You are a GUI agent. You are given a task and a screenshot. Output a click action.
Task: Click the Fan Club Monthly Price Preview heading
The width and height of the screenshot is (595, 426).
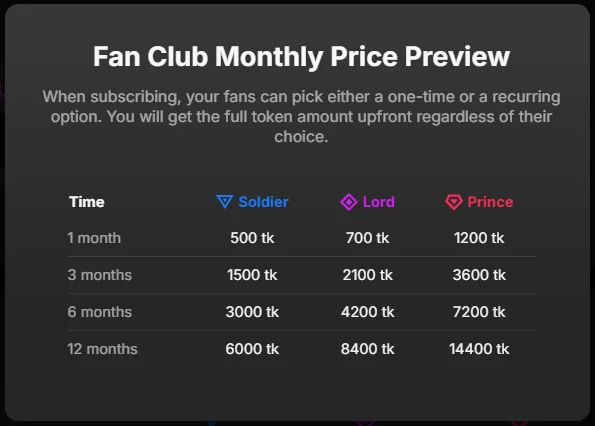(301, 57)
